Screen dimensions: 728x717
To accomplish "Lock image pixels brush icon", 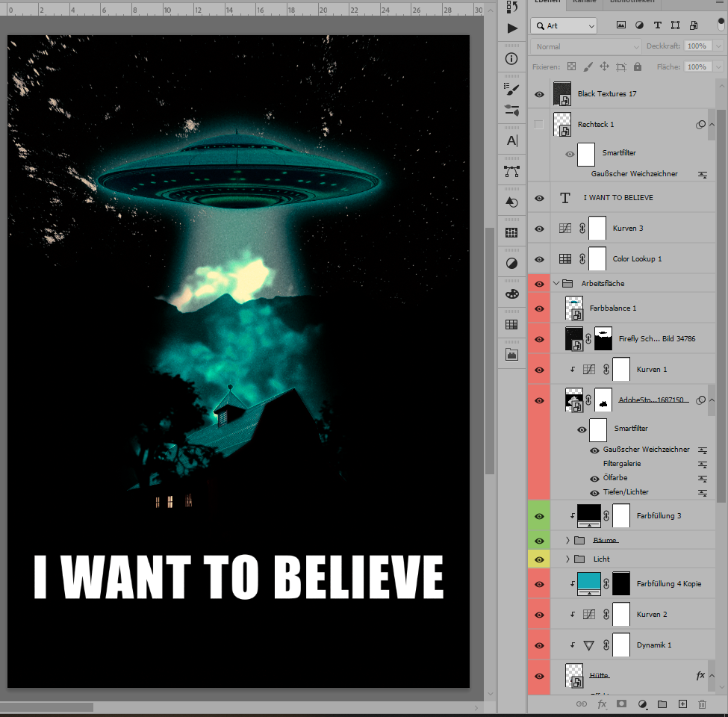I will [588, 67].
